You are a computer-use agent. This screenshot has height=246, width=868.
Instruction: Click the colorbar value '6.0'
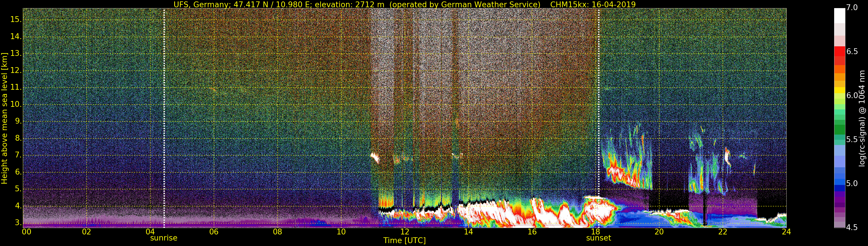tap(852, 96)
